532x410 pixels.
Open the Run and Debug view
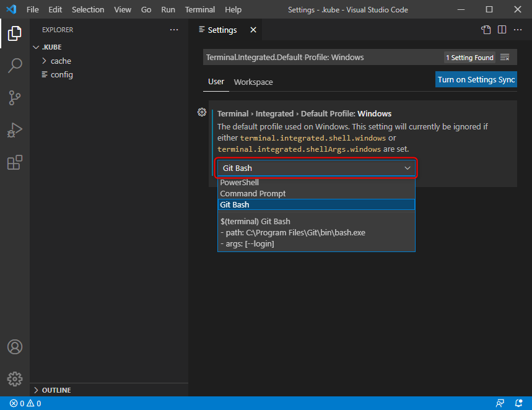click(x=14, y=130)
